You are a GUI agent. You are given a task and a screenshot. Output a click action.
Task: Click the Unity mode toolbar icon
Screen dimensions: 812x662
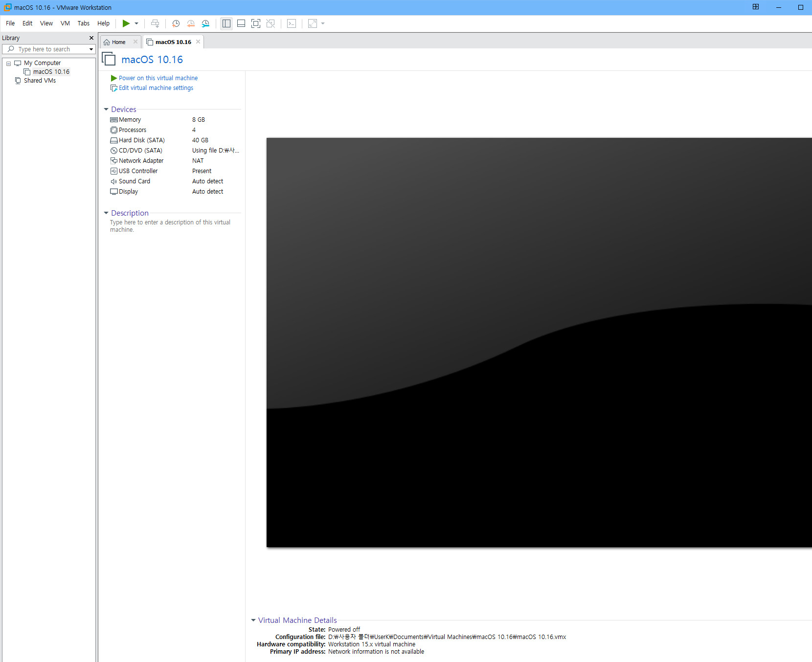pos(271,23)
